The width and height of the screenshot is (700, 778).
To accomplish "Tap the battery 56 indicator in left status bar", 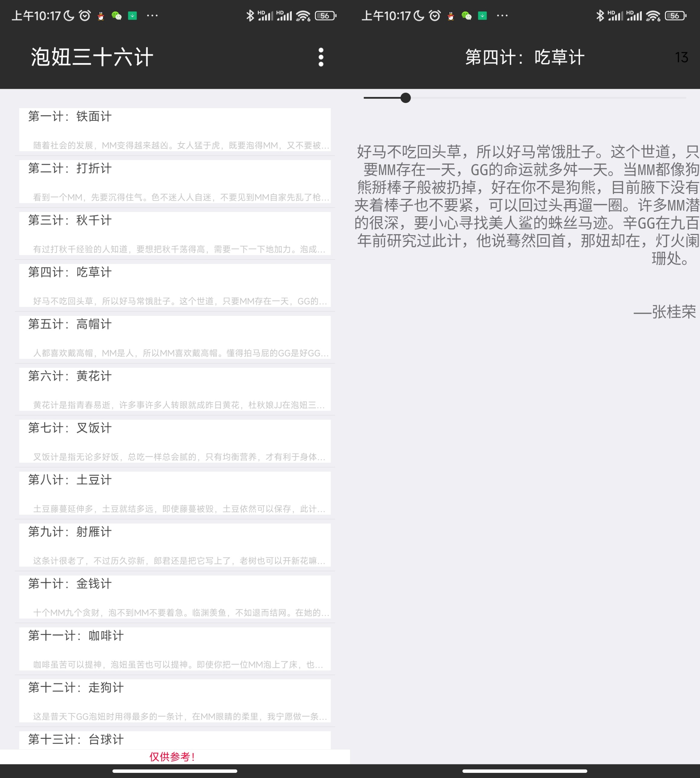I will point(326,16).
